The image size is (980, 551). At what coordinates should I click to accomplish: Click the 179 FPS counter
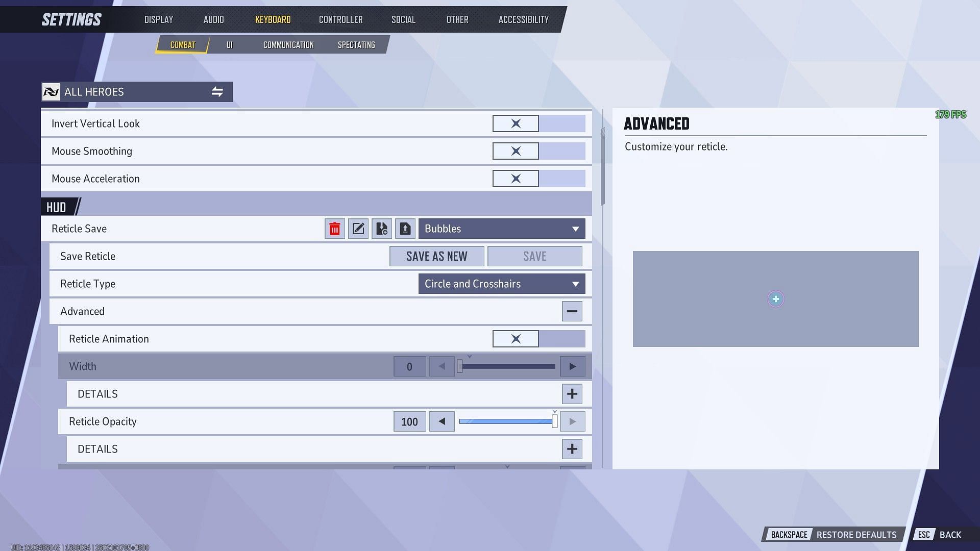pos(950,115)
